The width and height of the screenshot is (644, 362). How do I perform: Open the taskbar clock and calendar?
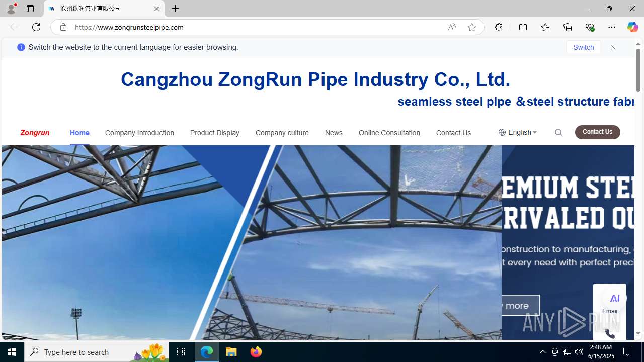click(x=601, y=352)
